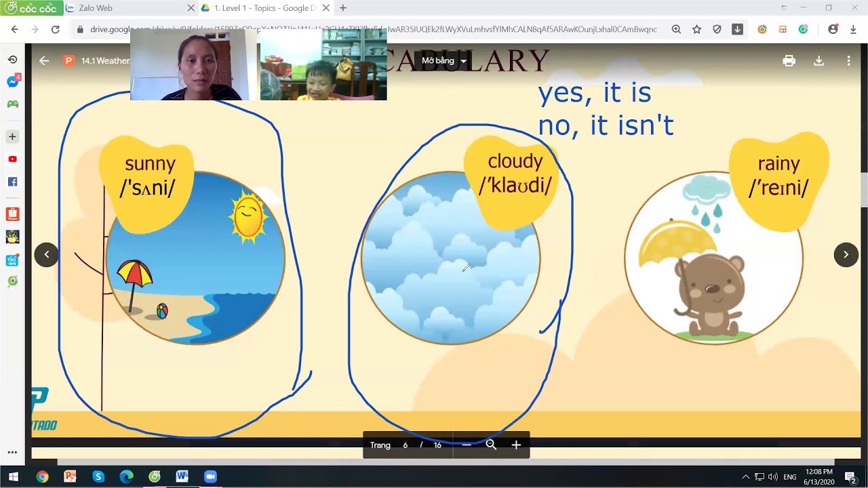
Task: Bookmark this page with the star icon
Action: (x=696, y=30)
